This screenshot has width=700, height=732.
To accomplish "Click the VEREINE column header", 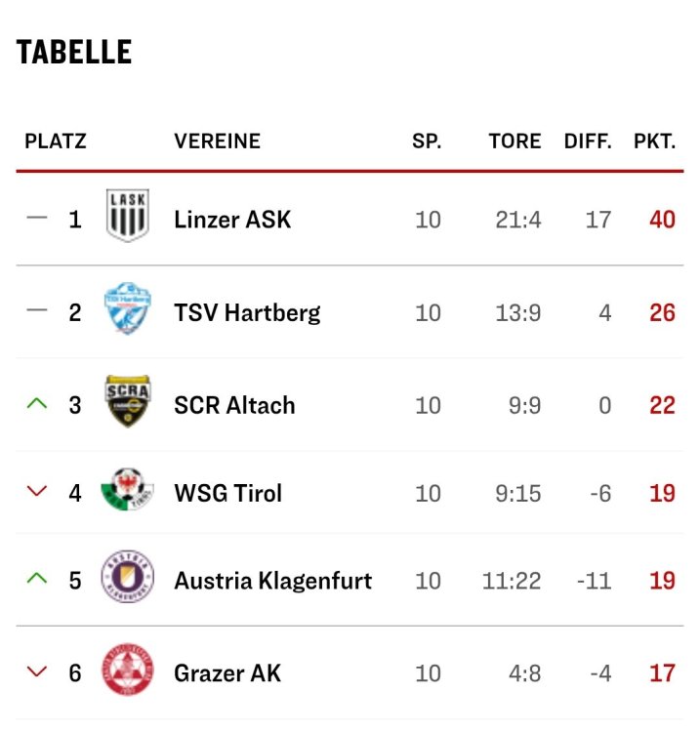I will click(x=217, y=142).
